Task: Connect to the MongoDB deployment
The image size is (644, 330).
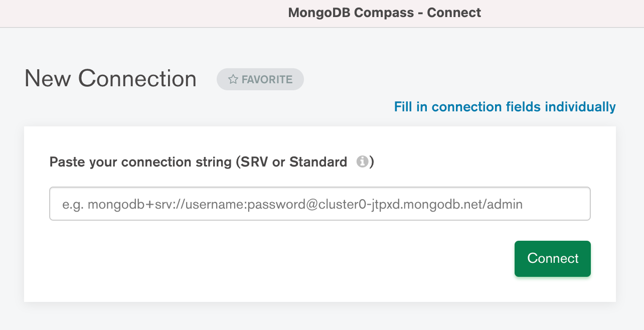Action: [x=552, y=258]
